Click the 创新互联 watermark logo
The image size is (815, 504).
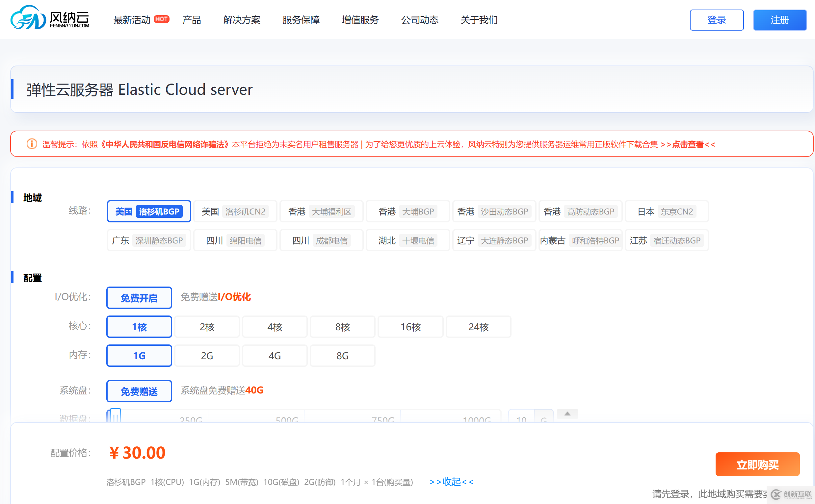tap(792, 494)
